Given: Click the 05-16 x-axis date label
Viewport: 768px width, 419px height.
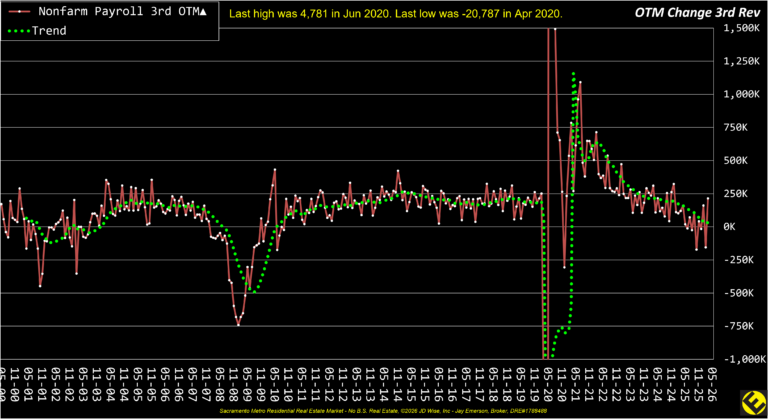Looking at the screenshot, I should pos(439,385).
